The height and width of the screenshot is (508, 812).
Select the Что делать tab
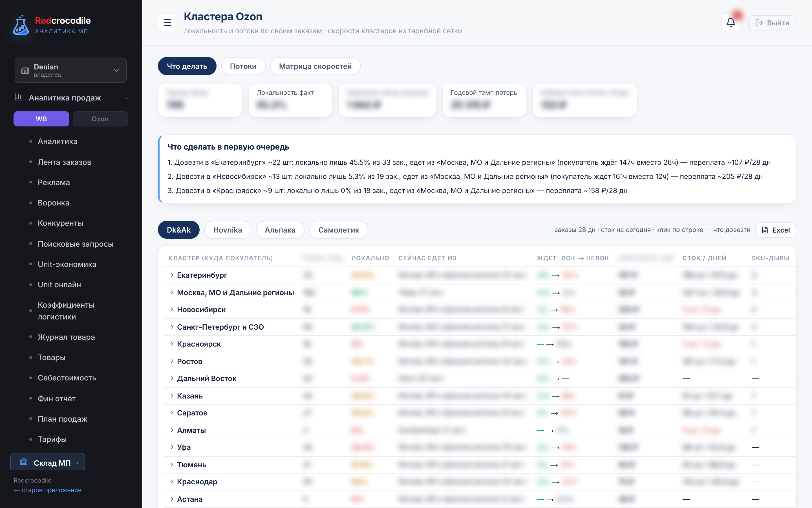[187, 66]
